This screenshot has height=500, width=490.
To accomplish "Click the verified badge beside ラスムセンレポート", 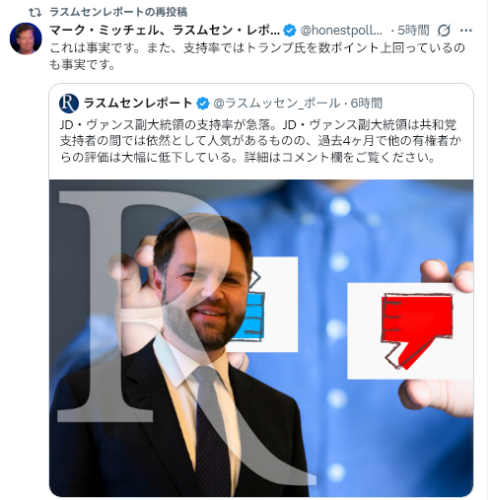I will (202, 103).
